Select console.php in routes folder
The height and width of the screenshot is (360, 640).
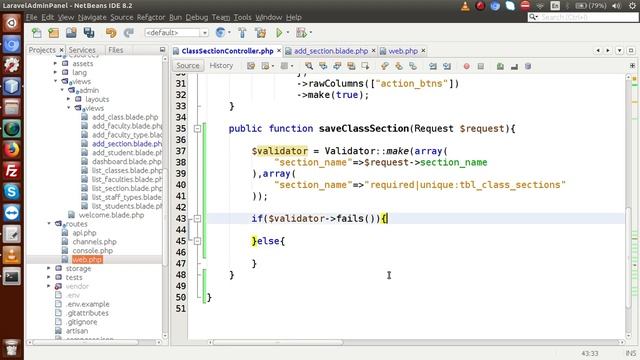[93, 251]
